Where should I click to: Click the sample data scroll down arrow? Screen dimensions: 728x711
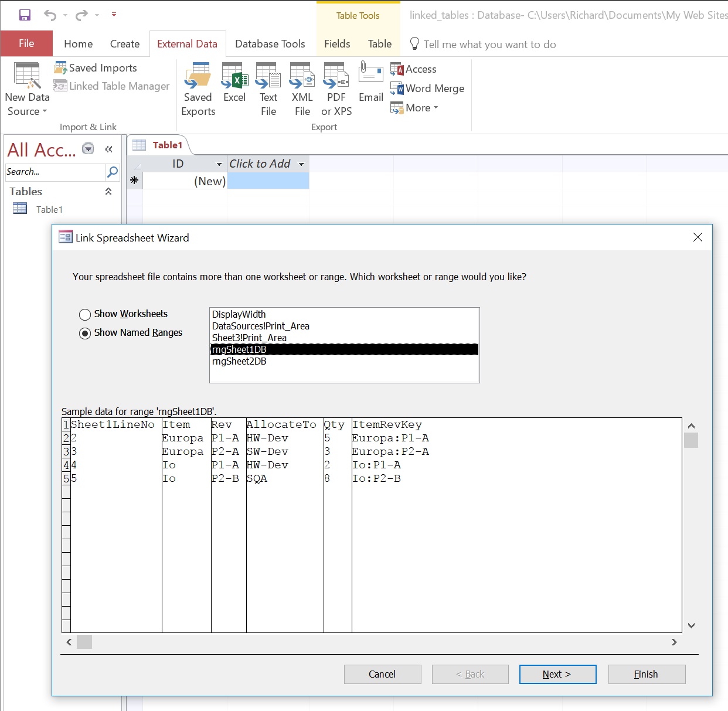tap(691, 625)
